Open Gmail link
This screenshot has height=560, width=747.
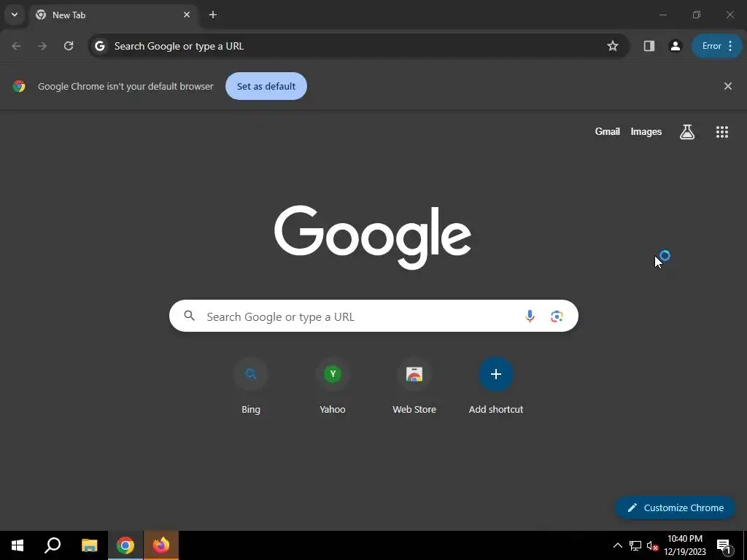[608, 132]
